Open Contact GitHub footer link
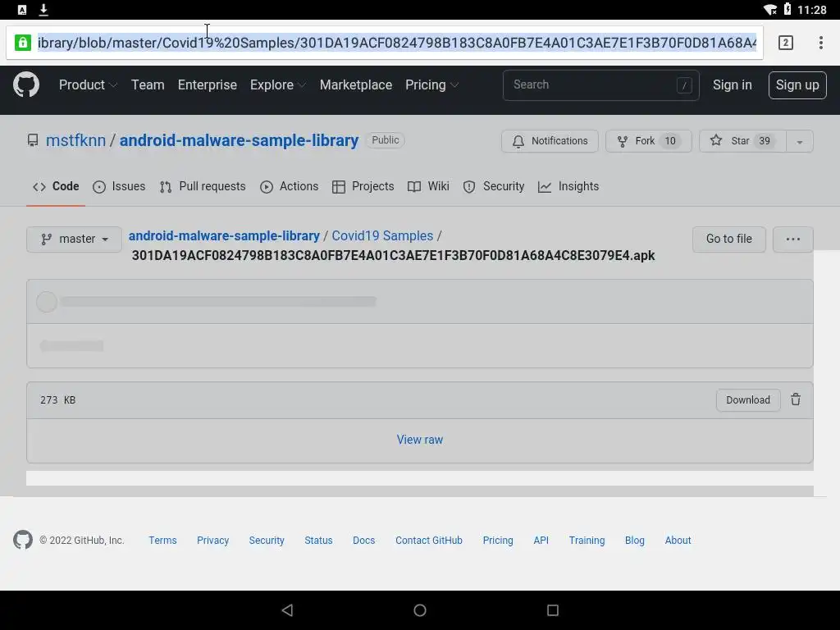Viewport: 840px width, 630px height. pos(428,541)
